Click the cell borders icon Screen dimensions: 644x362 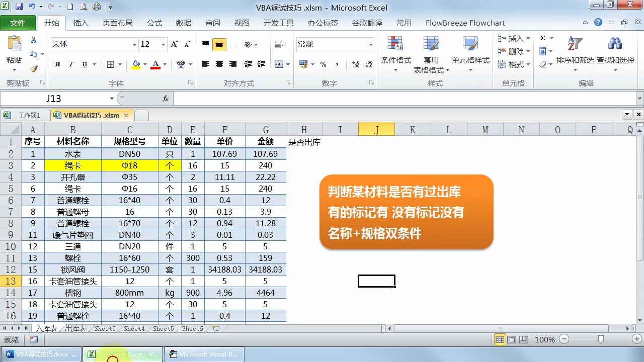(x=110, y=64)
